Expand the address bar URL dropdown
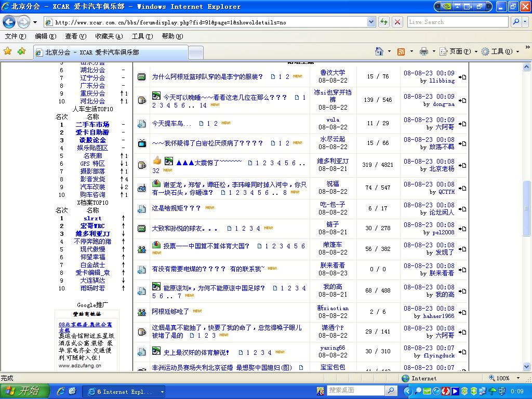 point(371,22)
